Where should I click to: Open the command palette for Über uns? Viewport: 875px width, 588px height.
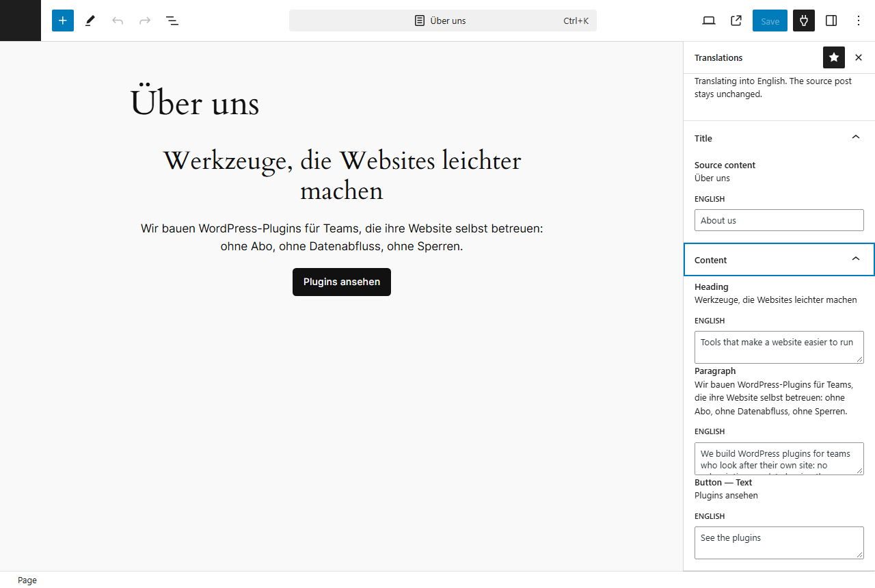point(443,21)
